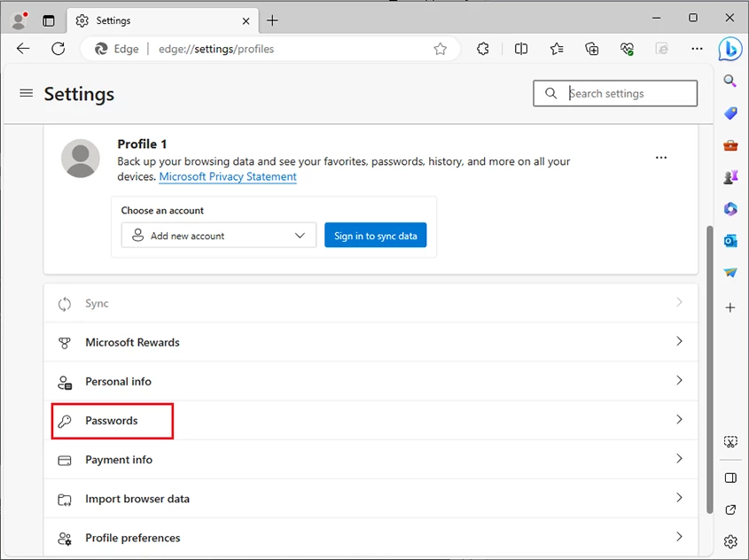The width and height of the screenshot is (749, 560).
Task: Open Collections icon in toolbar
Action: (592, 49)
